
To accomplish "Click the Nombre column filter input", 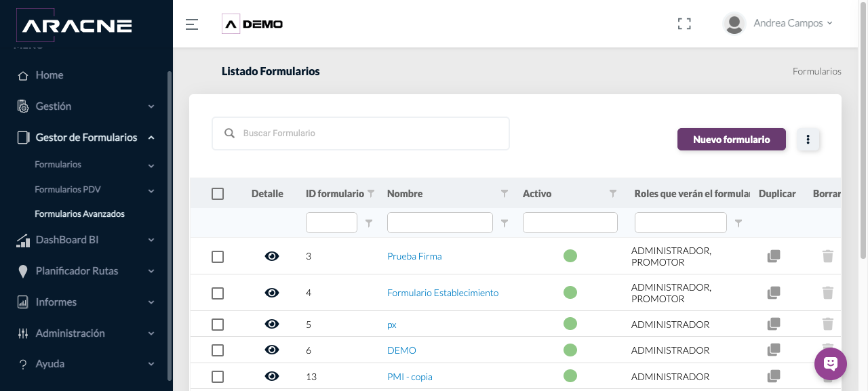I will [x=440, y=222].
